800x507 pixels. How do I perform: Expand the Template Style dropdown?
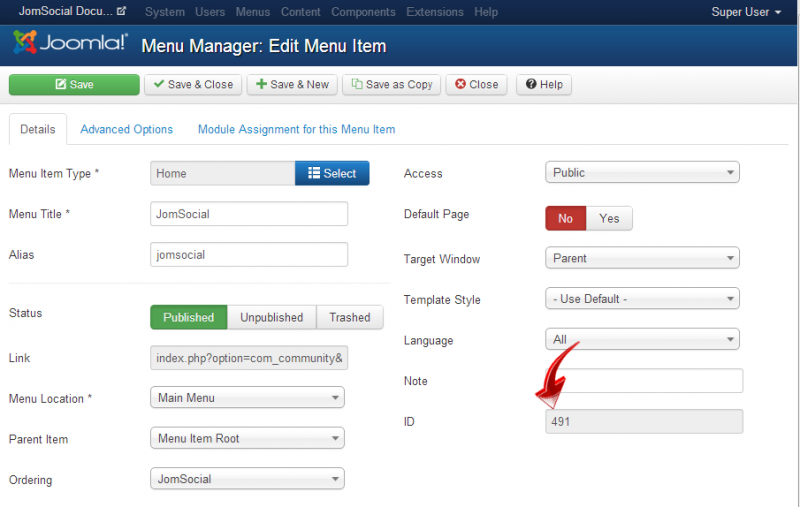[642, 298]
